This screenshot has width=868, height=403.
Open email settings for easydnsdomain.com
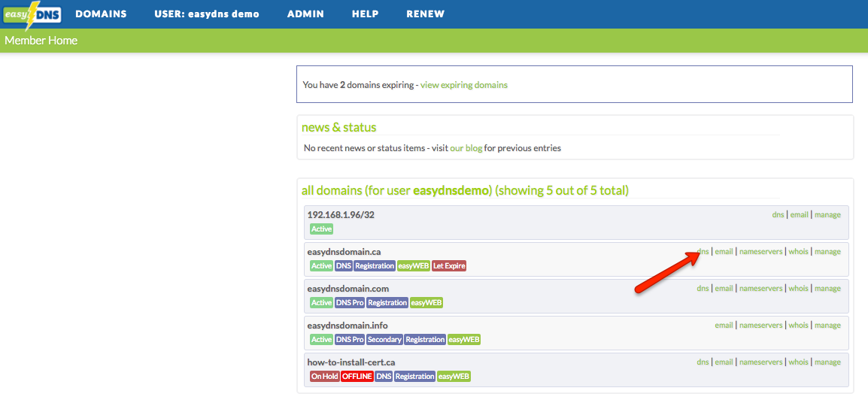[x=724, y=289]
